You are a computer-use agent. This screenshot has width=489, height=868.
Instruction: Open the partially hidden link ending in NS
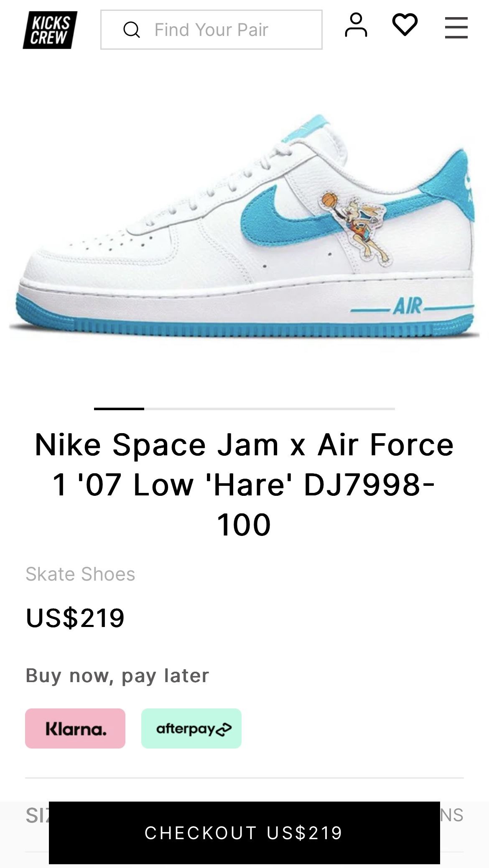point(452,815)
